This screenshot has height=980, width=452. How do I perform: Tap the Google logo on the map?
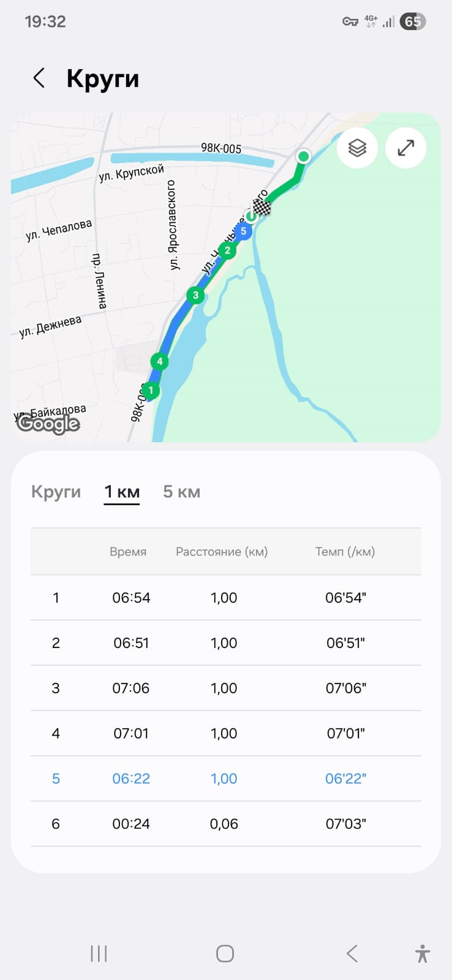click(48, 423)
